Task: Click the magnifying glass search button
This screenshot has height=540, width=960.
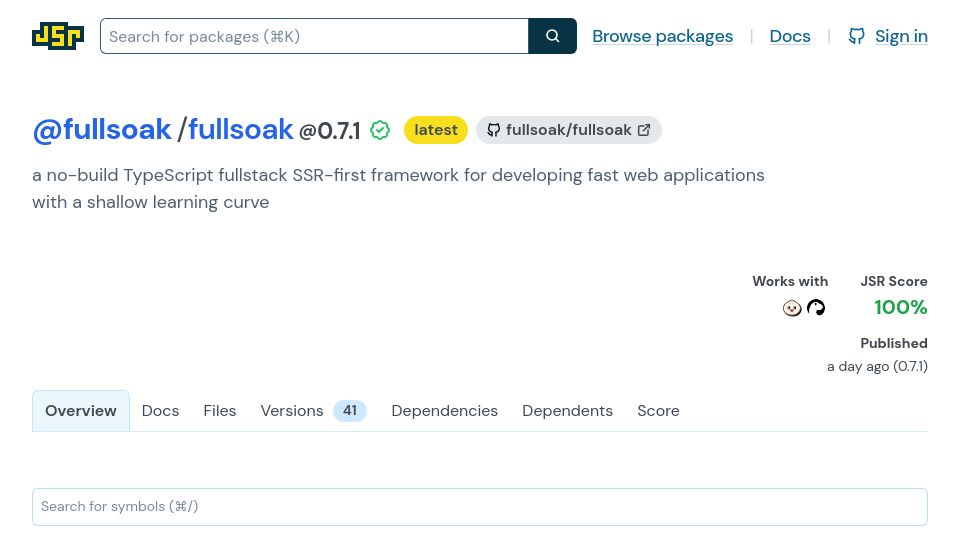Action: pyautogui.click(x=552, y=36)
